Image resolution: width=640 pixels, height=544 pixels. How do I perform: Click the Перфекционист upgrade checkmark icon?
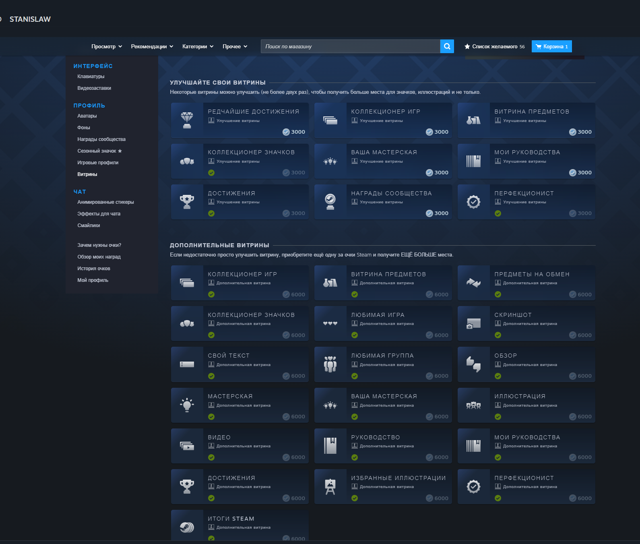click(x=473, y=202)
